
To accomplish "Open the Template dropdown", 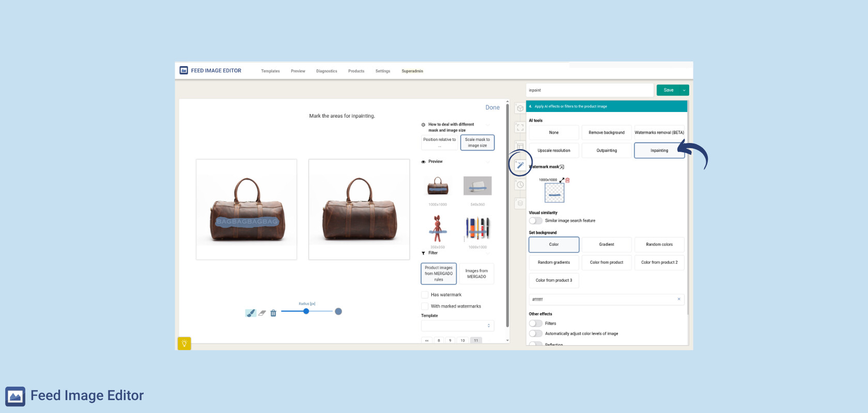I will (457, 326).
